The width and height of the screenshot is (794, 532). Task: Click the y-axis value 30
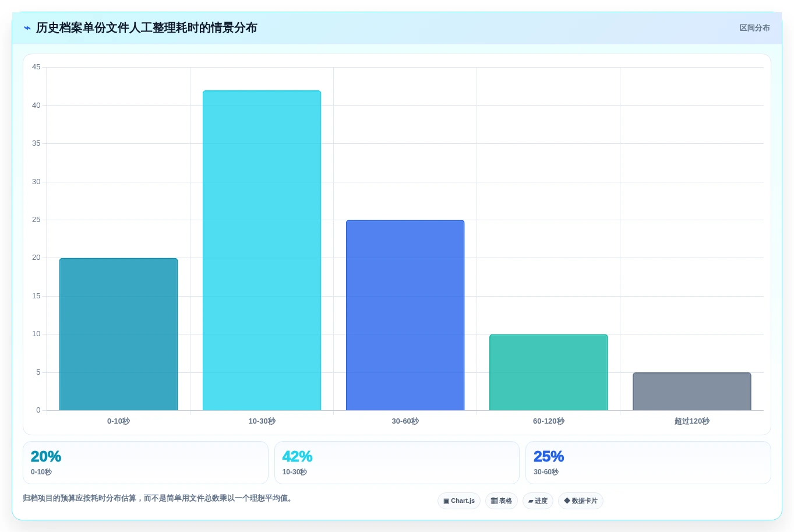point(36,182)
